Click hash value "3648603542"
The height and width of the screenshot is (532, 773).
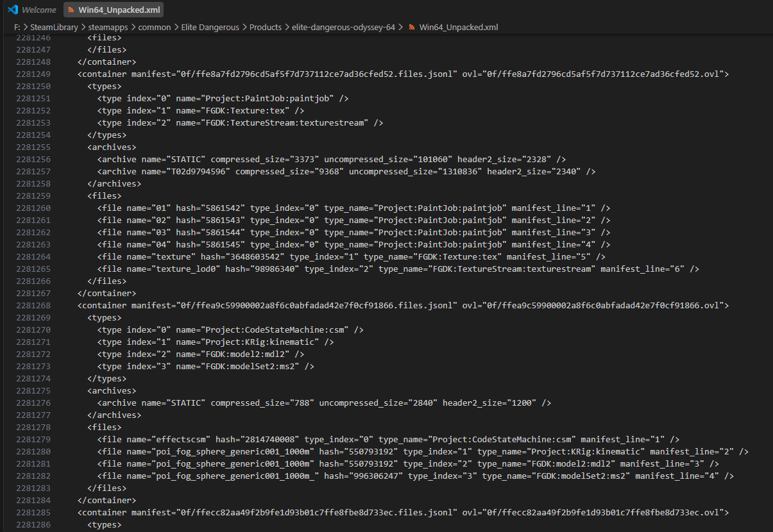[255, 257]
